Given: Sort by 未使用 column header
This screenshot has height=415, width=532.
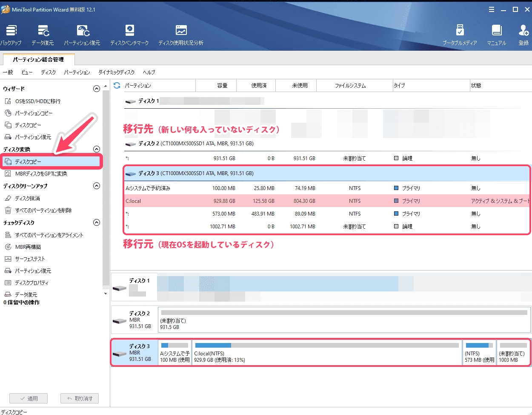Looking at the screenshot, I should (x=296, y=86).
